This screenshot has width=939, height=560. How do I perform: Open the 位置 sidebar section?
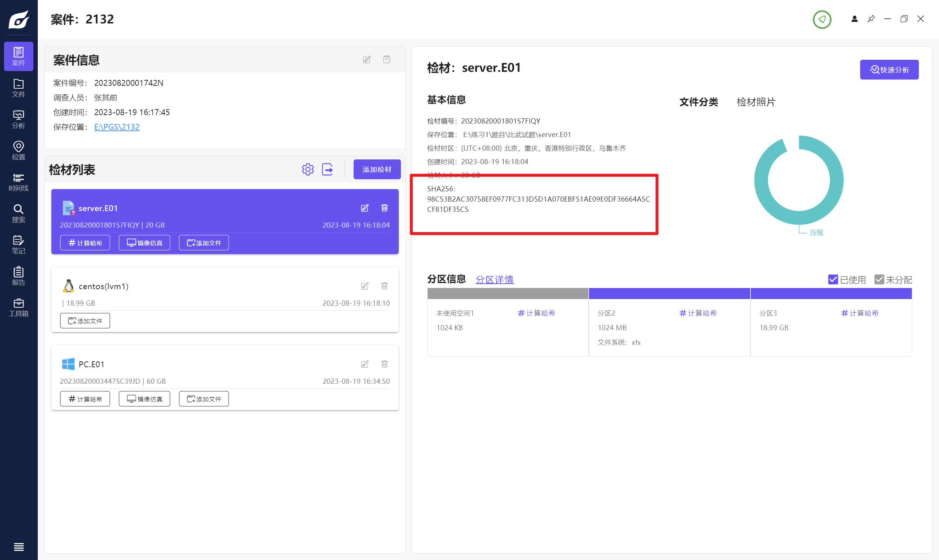click(x=18, y=151)
